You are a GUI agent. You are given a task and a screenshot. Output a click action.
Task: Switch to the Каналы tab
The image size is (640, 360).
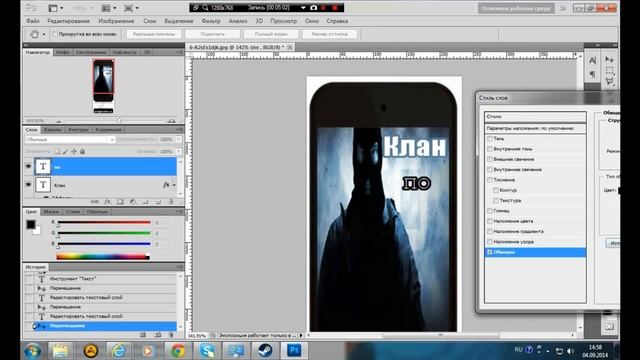[x=53, y=129]
